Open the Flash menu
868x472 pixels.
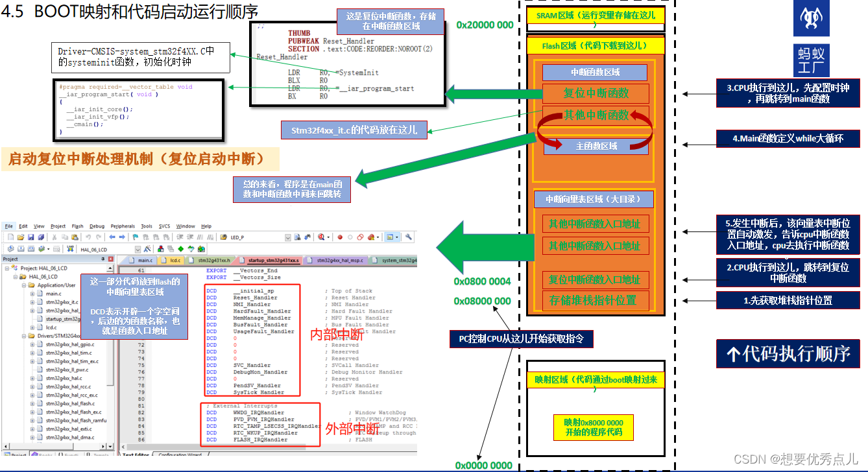(78, 226)
